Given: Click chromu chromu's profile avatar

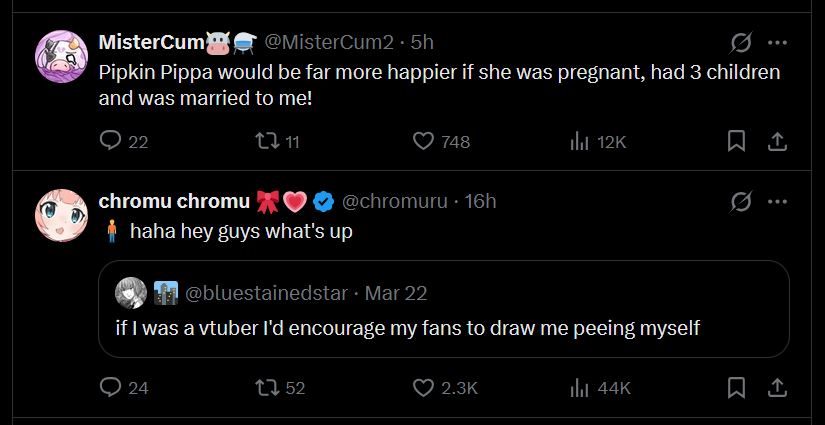Looking at the screenshot, I should [62, 216].
